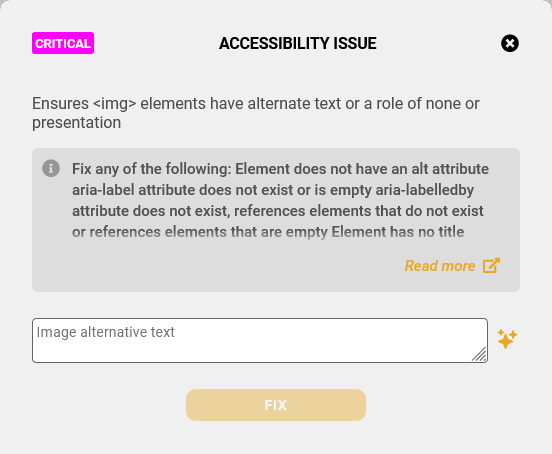This screenshot has width=552, height=454.
Task: Click "alt attribute" in the info message
Action: click(x=450, y=169)
